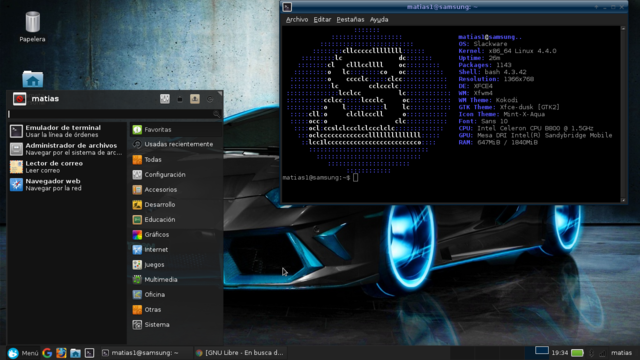Open the Oficina category

[x=176, y=294]
